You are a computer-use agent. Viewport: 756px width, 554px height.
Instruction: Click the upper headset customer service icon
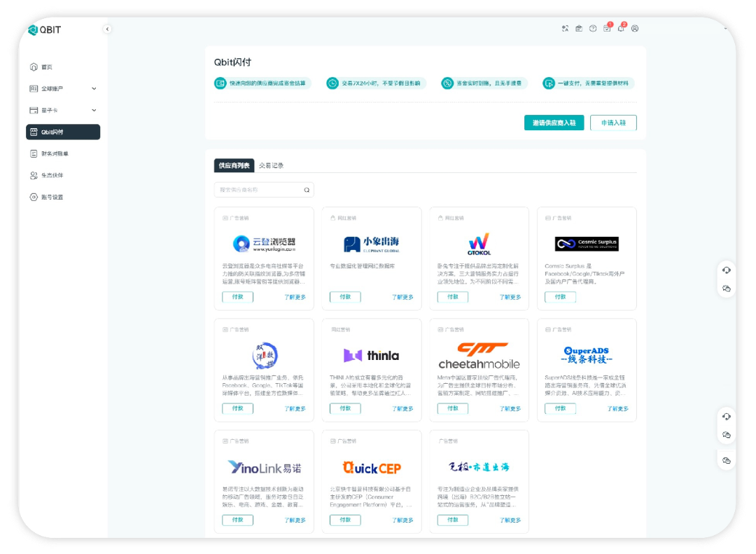point(727,270)
